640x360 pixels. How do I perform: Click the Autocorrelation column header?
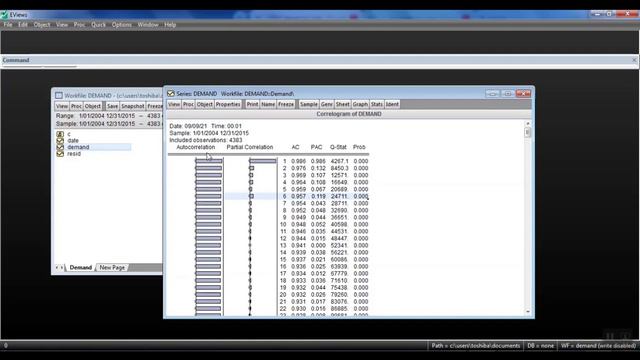point(196,147)
